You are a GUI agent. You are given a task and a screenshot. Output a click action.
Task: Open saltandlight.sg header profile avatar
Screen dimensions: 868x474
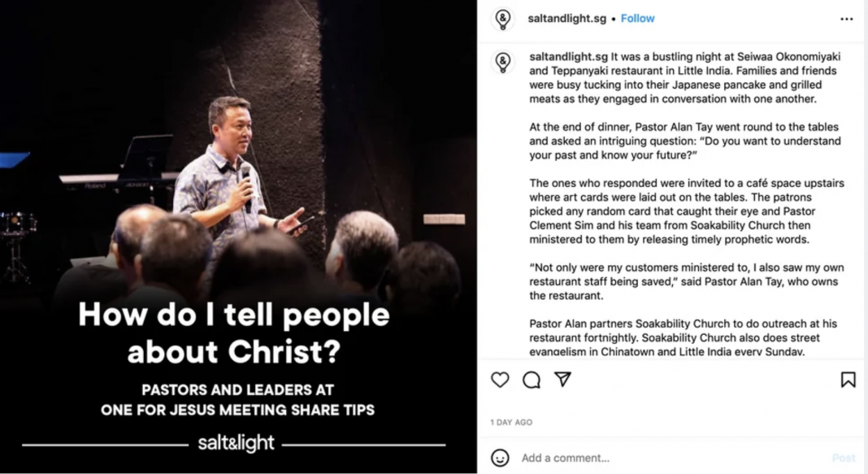[502, 19]
